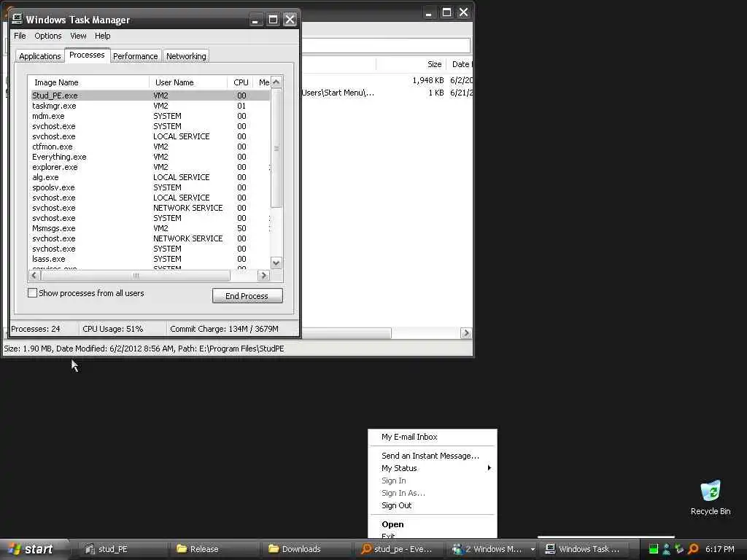Switch to the Performance tab
The height and width of the screenshot is (560, 747).
pos(135,56)
